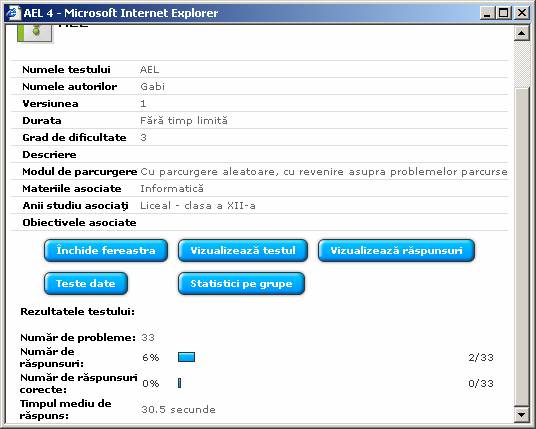Select the 'Numele testului' label

[66, 70]
